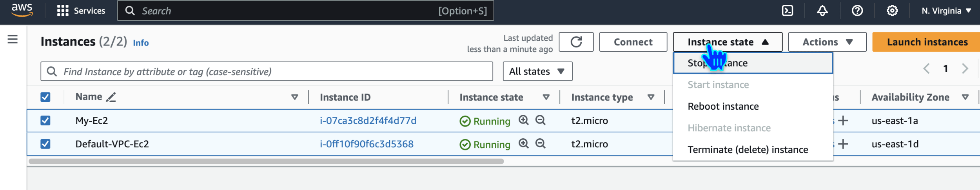Edit the Name column pencil icon
The width and height of the screenshot is (980, 190).
coord(111,97)
